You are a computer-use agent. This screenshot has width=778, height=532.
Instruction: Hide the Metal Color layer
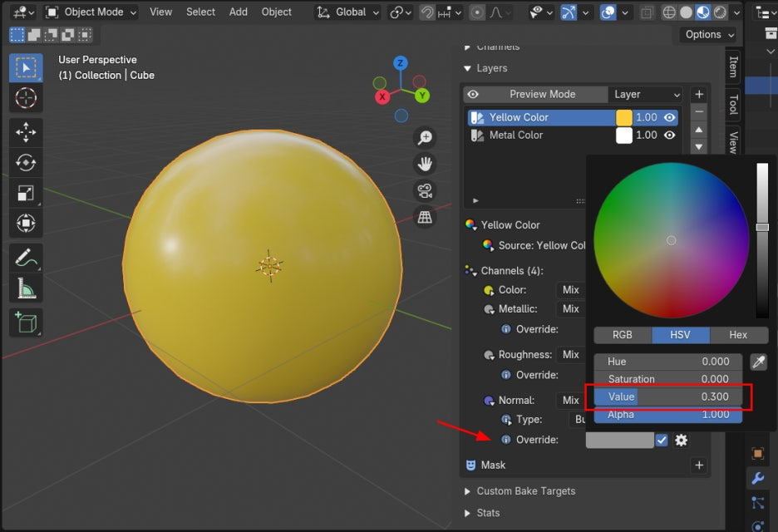669,135
